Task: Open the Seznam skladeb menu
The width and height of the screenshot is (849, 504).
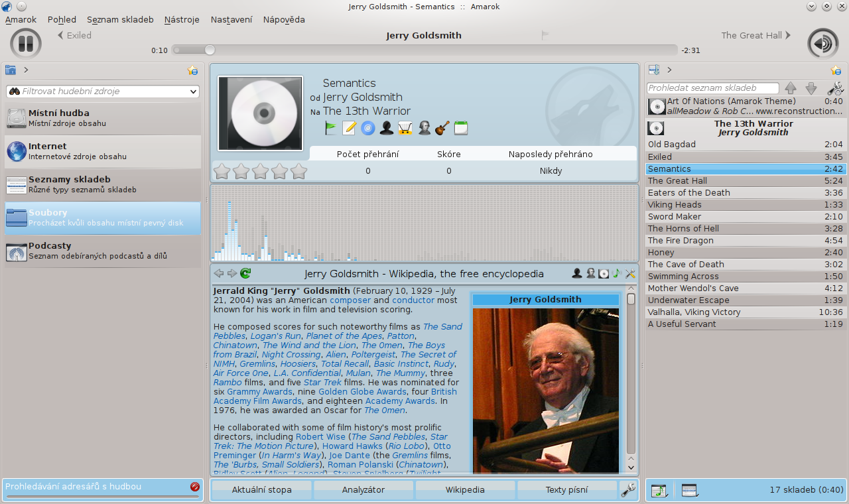Action: pyautogui.click(x=120, y=19)
